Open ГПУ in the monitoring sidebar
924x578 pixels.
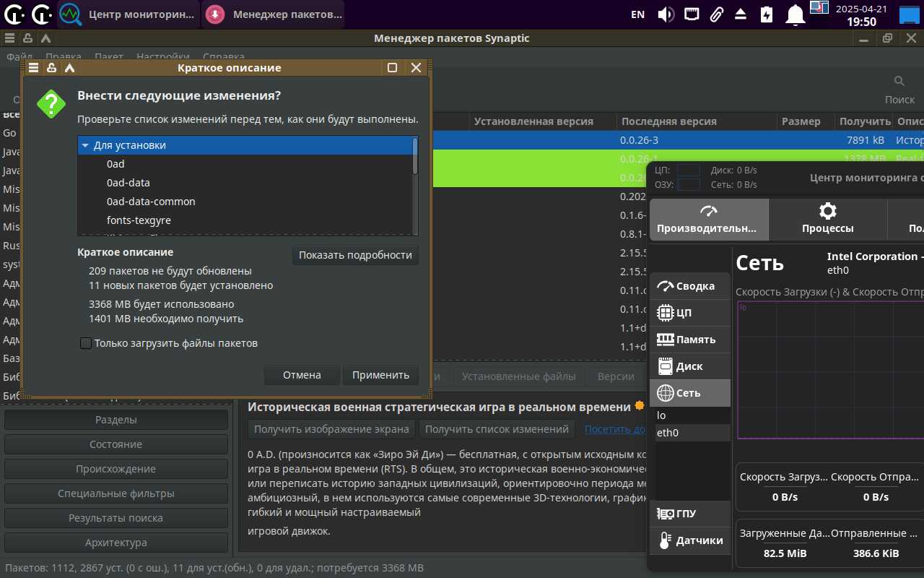(x=689, y=514)
